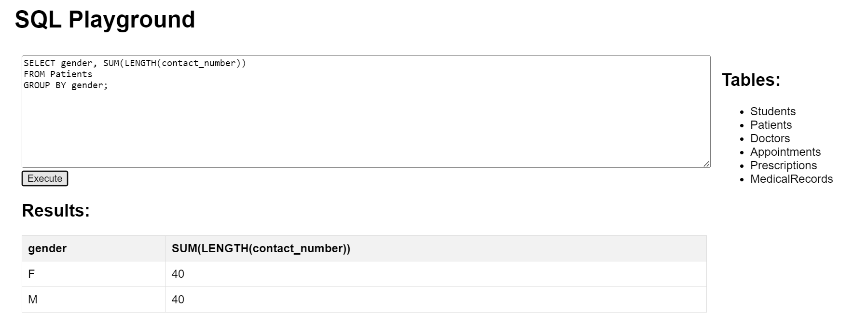Select MedicalRecords in the Tables list
The width and height of the screenshot is (868, 327).
791,179
